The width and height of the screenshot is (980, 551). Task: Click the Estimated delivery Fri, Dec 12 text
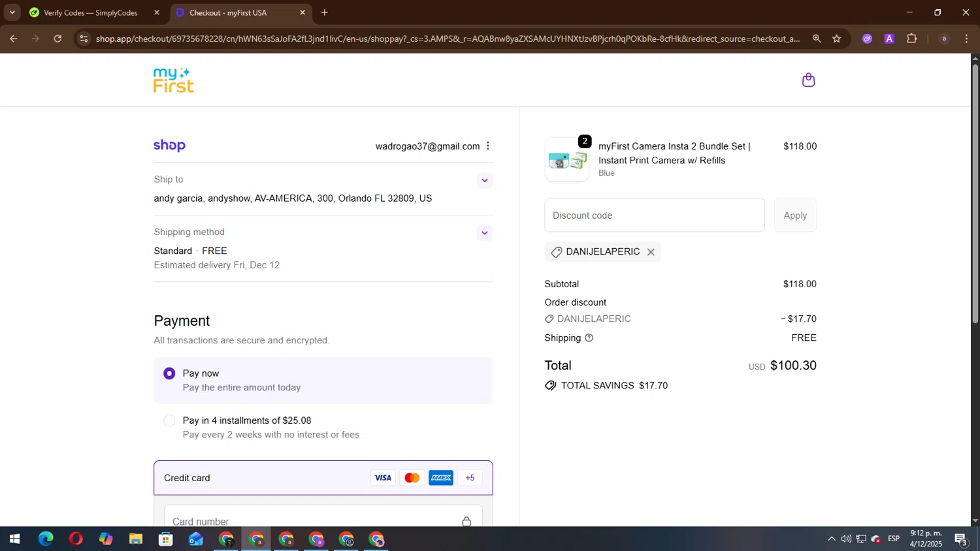217,265
